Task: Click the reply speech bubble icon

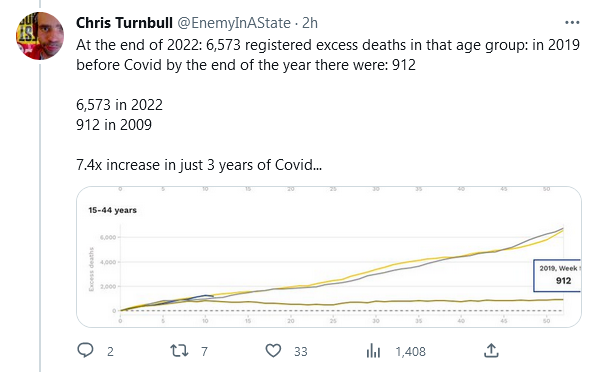Action: coord(85,350)
